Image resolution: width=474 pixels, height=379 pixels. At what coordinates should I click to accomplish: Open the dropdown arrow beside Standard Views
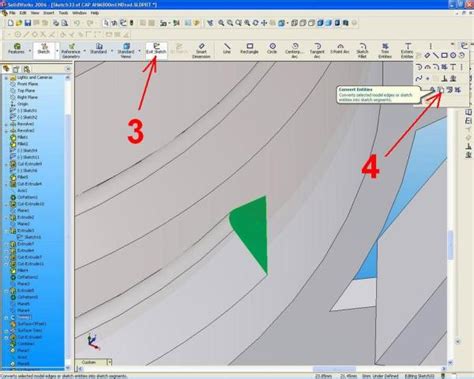[x=140, y=51]
